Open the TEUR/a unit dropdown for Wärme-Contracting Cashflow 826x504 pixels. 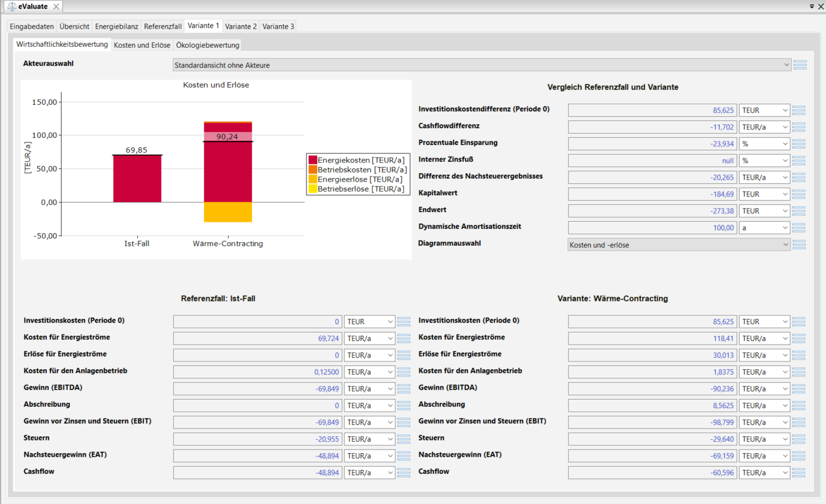point(764,473)
